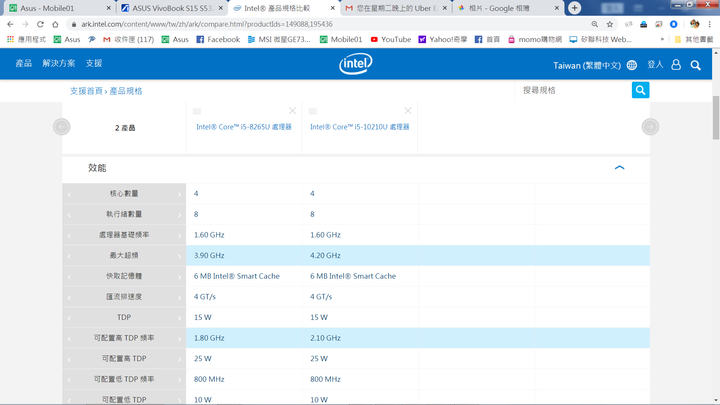Remove i5-10210U from the comparison

408,111
